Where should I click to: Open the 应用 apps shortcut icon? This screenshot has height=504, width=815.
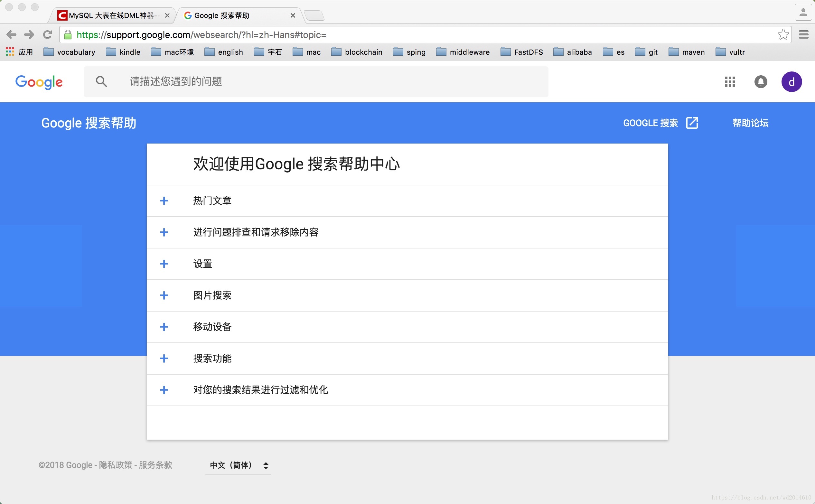click(10, 52)
